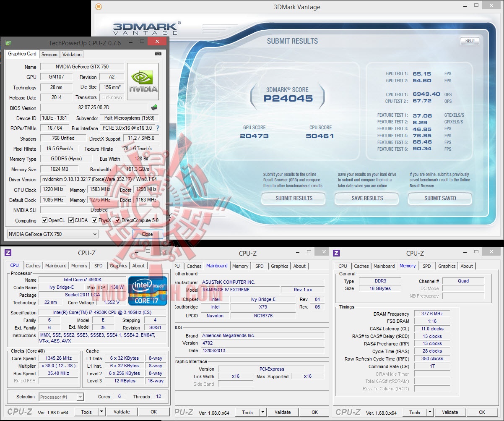Screen dimensions: 504x421
Task: Switch to the Sensors tab in GPU-Z
Action: pyautogui.click(x=49, y=55)
